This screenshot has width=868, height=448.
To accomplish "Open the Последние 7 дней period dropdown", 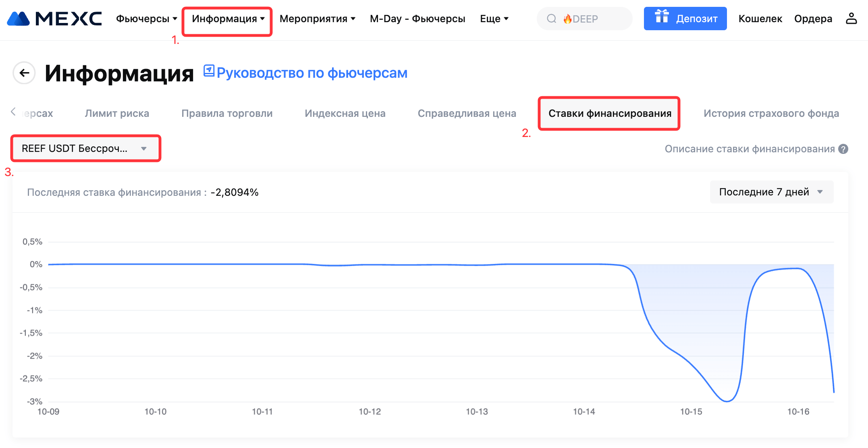I will pyautogui.click(x=771, y=192).
